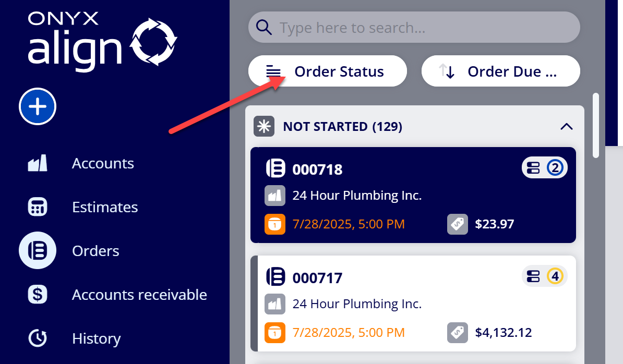The height and width of the screenshot is (364, 623).
Task: Click the jobs badge on order 000718
Action: 544,167
